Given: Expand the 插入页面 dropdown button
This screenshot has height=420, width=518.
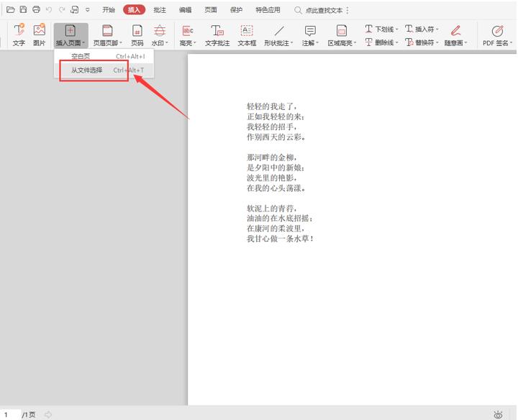Looking at the screenshot, I should pos(71,35).
